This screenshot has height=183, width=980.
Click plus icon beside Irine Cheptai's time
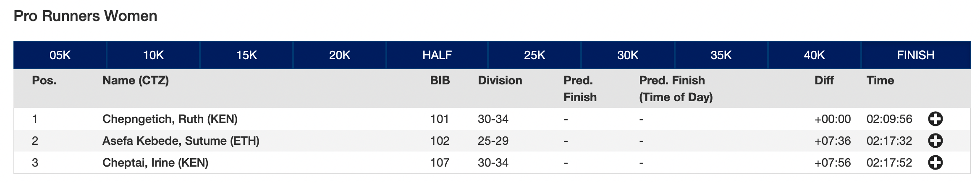pos(935,163)
